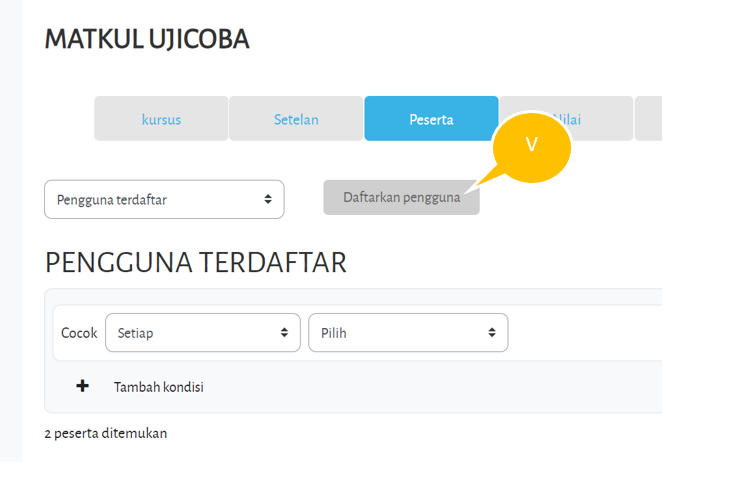Expand the Setiap match dropdown
Screen dimensions: 730x484
(x=202, y=333)
